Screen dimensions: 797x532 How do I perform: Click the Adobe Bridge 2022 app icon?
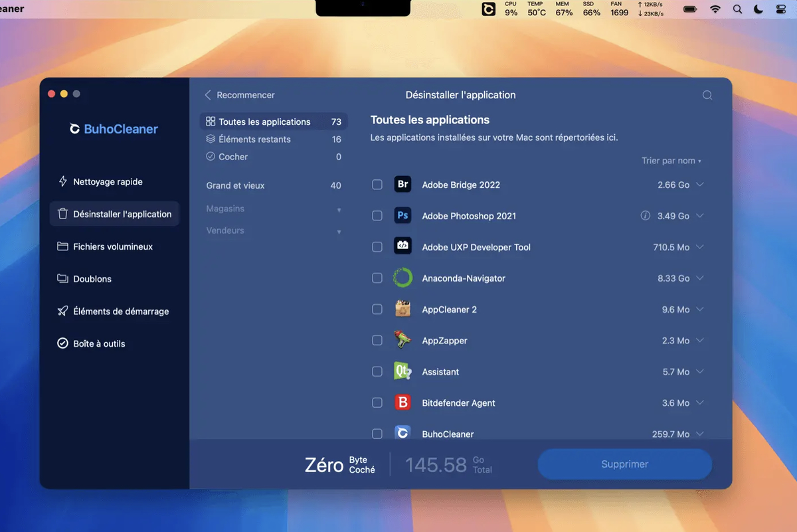(x=402, y=185)
